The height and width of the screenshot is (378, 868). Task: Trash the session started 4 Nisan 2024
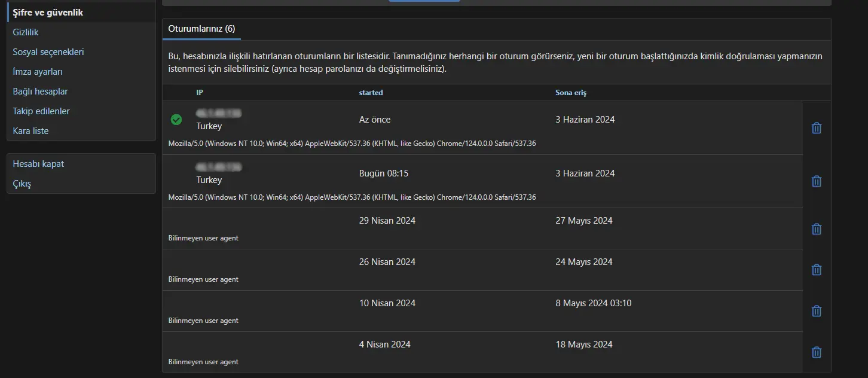(x=817, y=352)
